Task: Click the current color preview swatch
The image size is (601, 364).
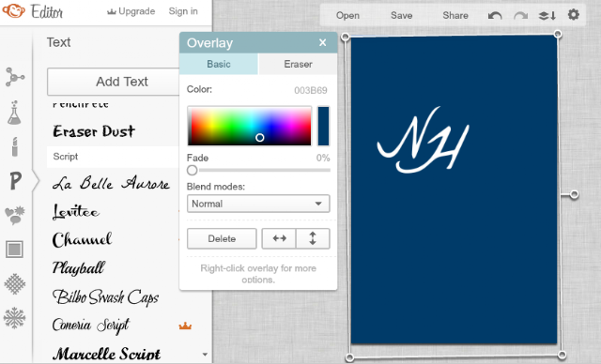Action: (323, 126)
